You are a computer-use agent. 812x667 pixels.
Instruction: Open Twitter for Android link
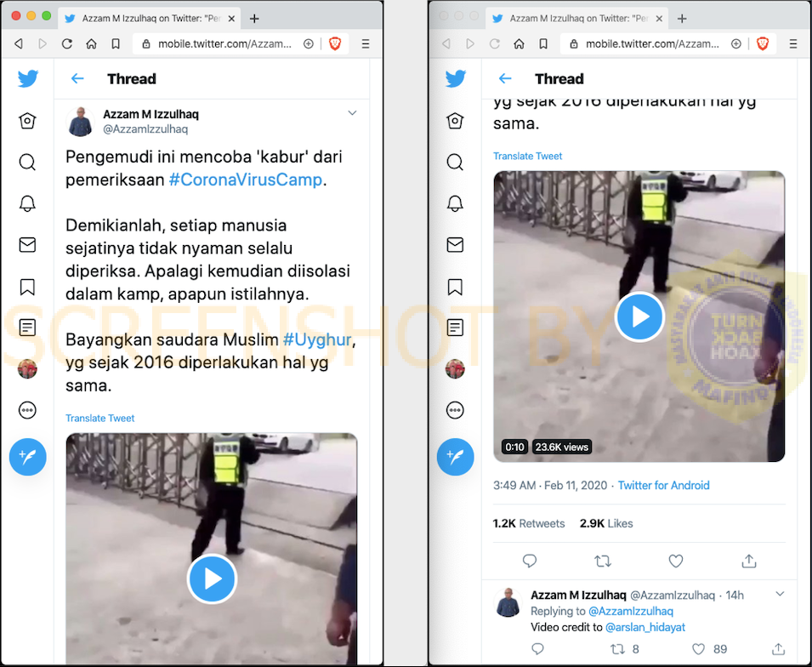pyautogui.click(x=663, y=486)
